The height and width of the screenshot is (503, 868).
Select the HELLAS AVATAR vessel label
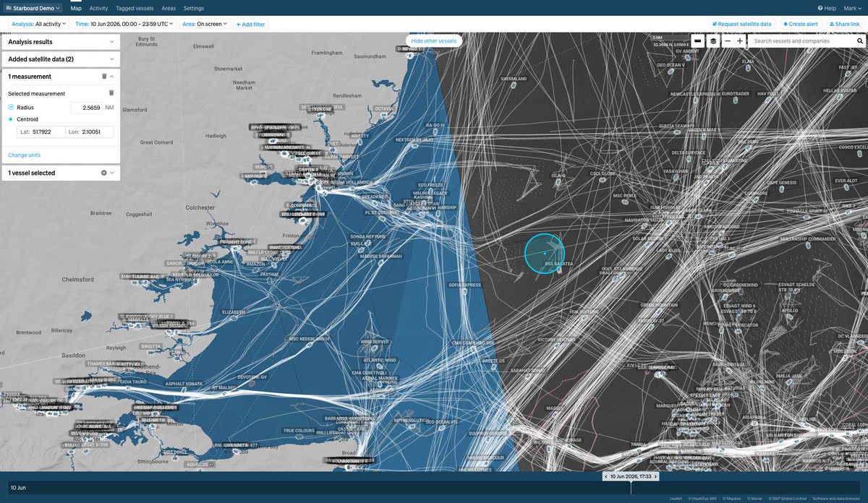coord(839,90)
